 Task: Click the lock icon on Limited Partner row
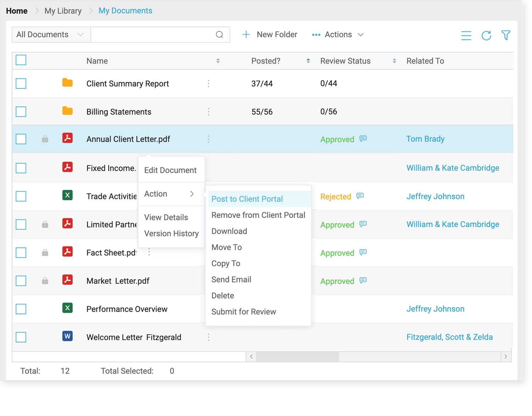45,224
